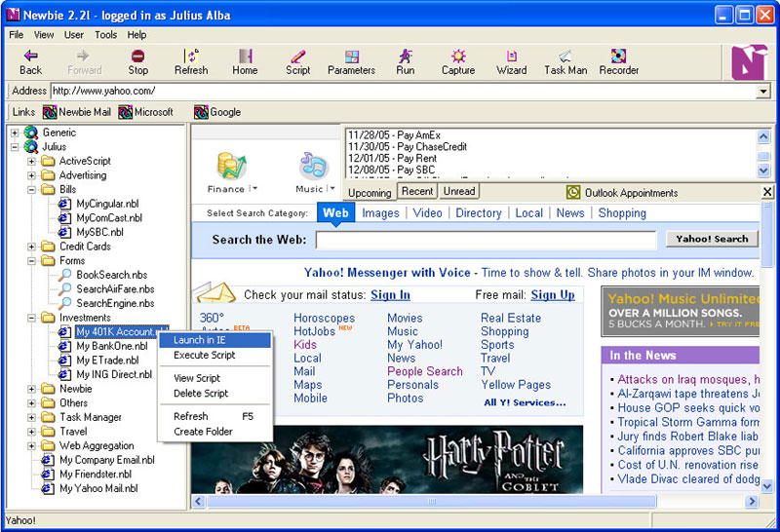Collapse the Forms folder
Screen dimensions: 780x532
pyautogui.click(x=32, y=261)
